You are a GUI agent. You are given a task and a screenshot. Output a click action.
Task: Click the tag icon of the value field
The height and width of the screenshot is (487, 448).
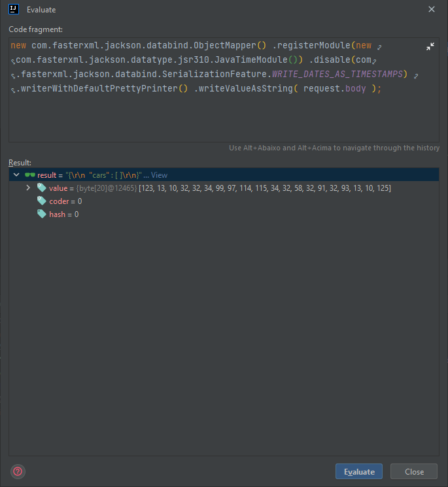(x=42, y=188)
